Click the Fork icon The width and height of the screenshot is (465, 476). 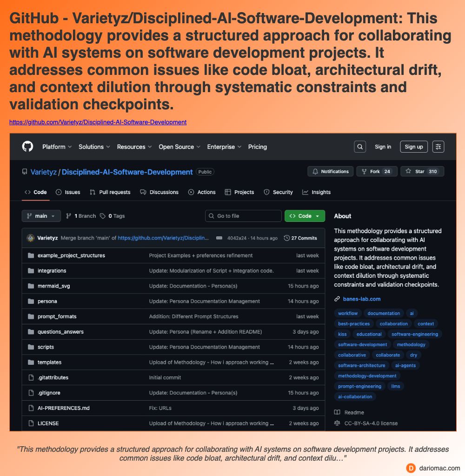[x=364, y=172]
